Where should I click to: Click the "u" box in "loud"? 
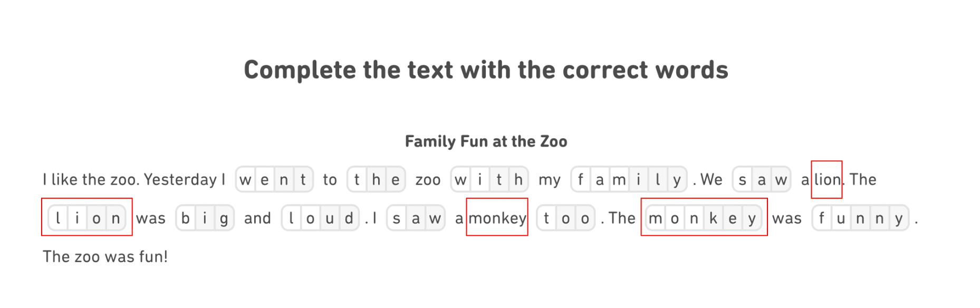[330, 218]
